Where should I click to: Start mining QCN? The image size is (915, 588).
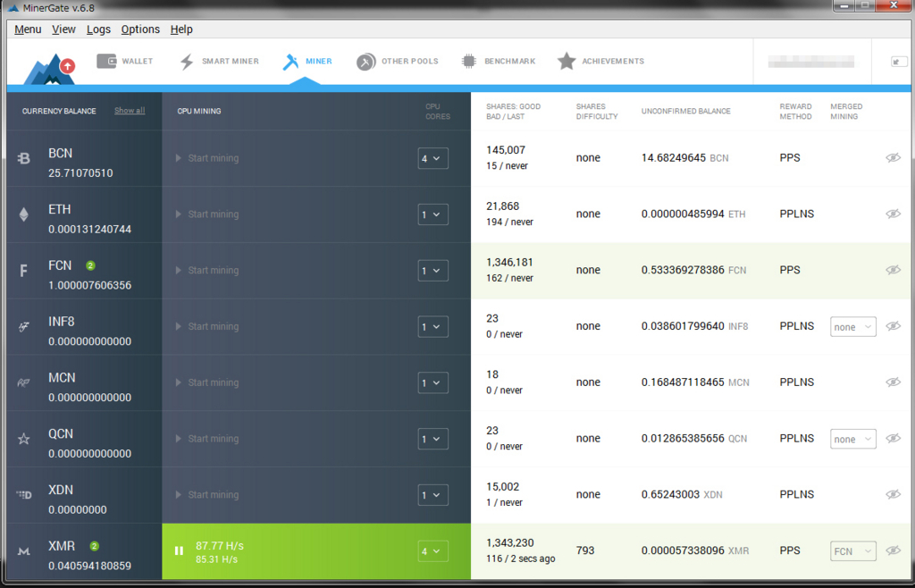(x=207, y=438)
